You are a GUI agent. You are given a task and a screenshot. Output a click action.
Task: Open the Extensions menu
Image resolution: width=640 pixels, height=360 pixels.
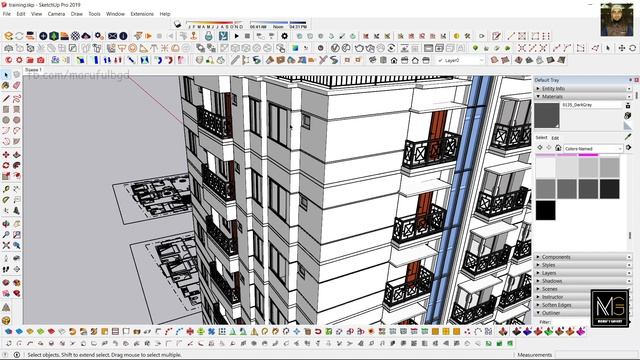coord(142,14)
